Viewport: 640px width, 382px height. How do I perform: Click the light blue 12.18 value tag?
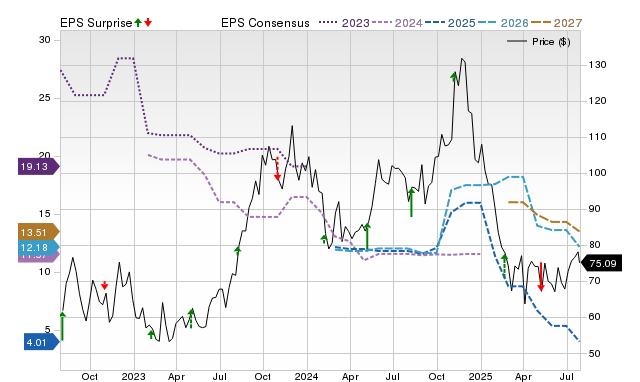[39, 247]
